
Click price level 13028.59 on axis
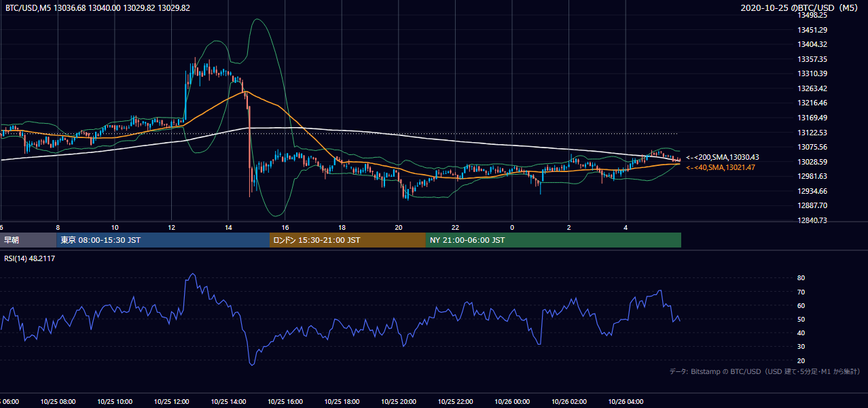pos(812,162)
